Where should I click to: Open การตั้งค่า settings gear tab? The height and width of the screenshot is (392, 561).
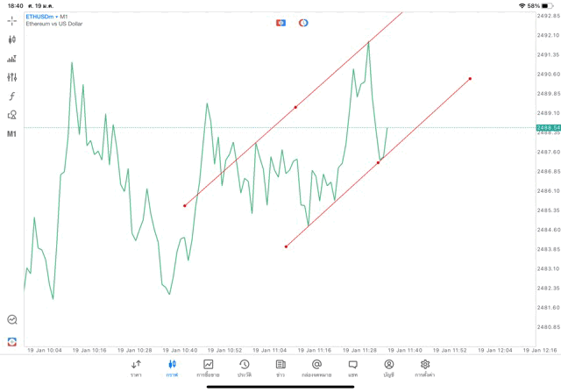pos(425,367)
